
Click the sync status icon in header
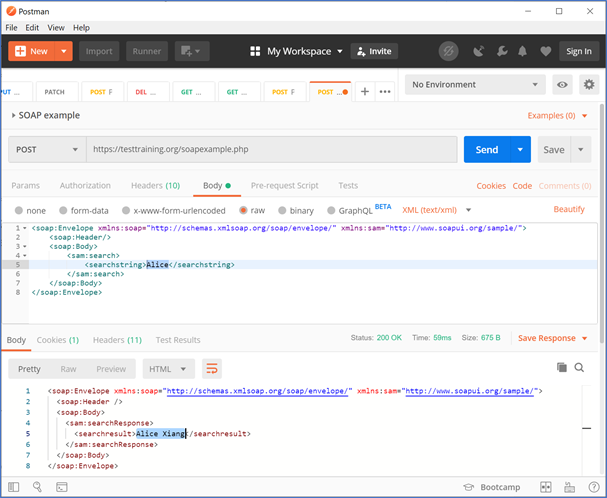pos(450,51)
